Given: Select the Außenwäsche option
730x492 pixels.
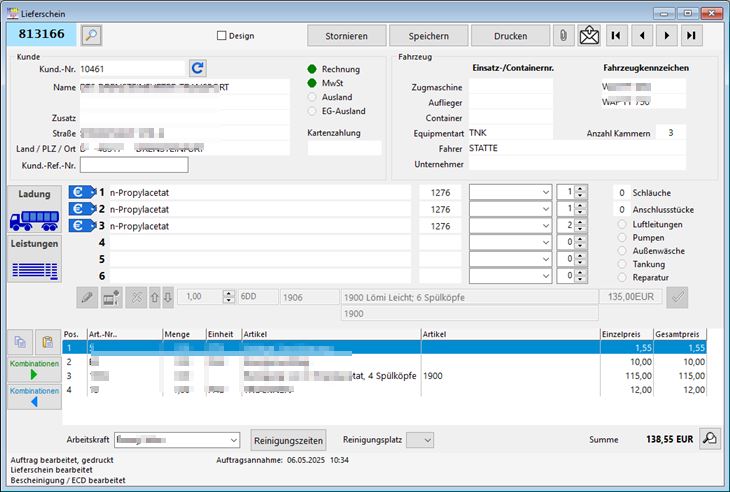Looking at the screenshot, I should (x=625, y=251).
